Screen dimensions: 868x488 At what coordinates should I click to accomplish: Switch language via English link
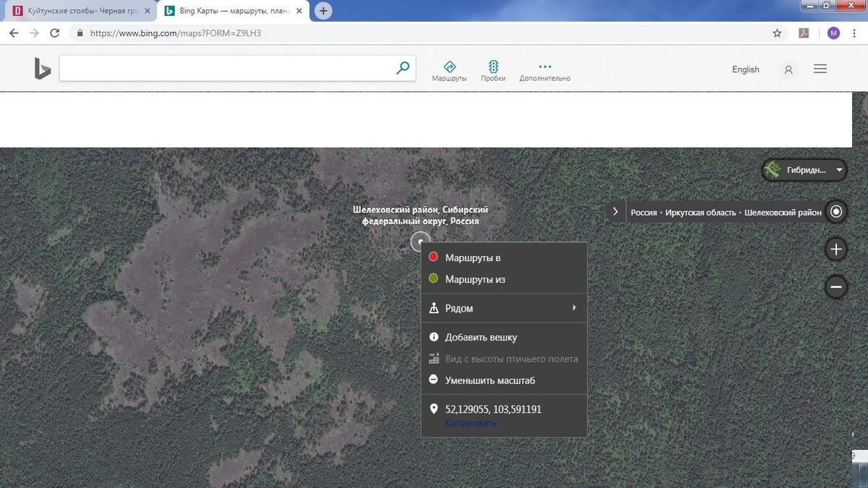tap(746, 69)
